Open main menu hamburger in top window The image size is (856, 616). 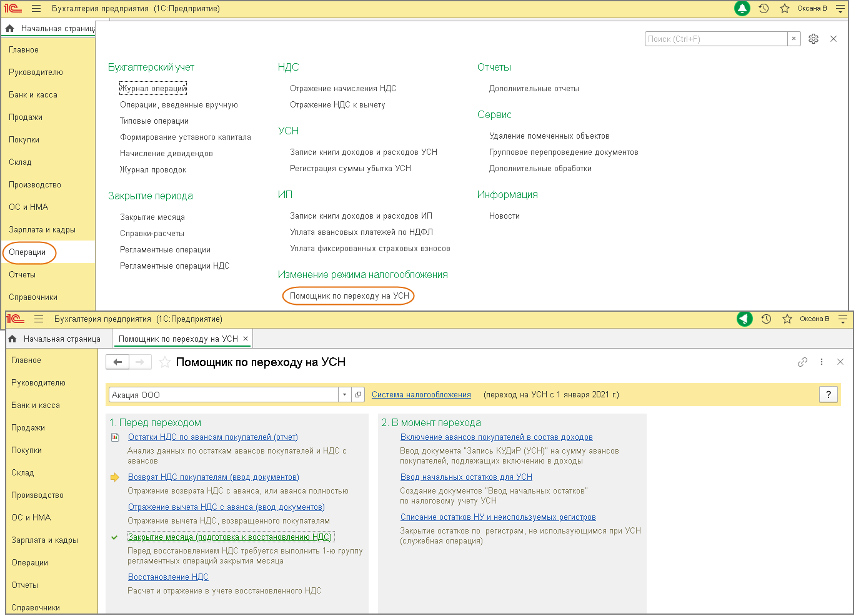(36, 9)
